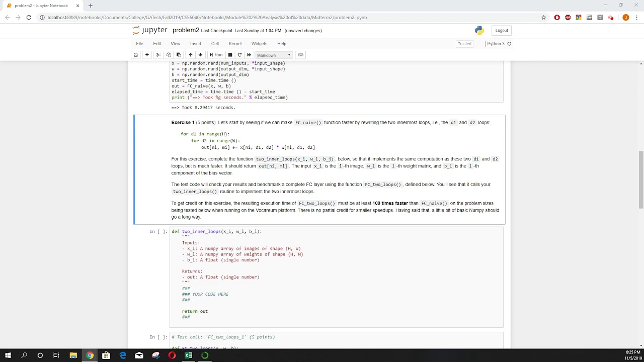Open a new browser tab
Image resolution: width=644 pixels, height=362 pixels.
coord(91,6)
